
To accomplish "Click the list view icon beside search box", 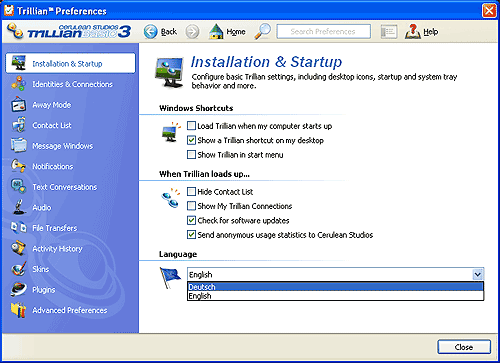I will 389,32.
